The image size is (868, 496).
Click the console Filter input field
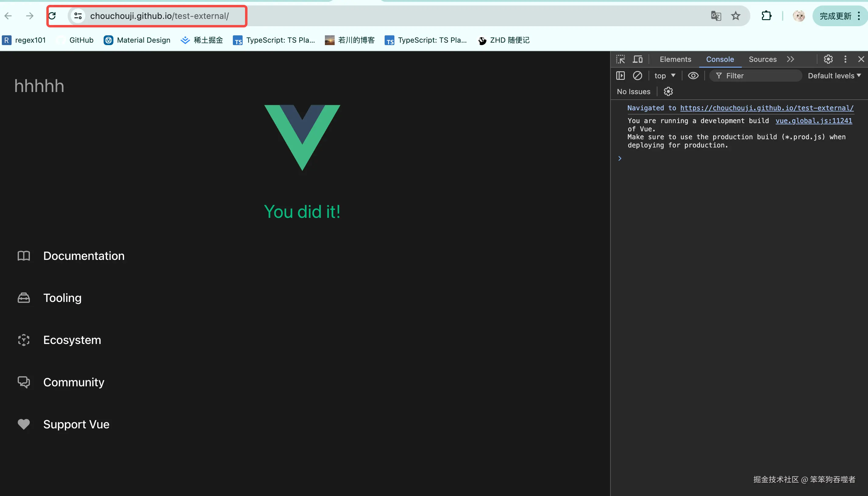pos(756,76)
